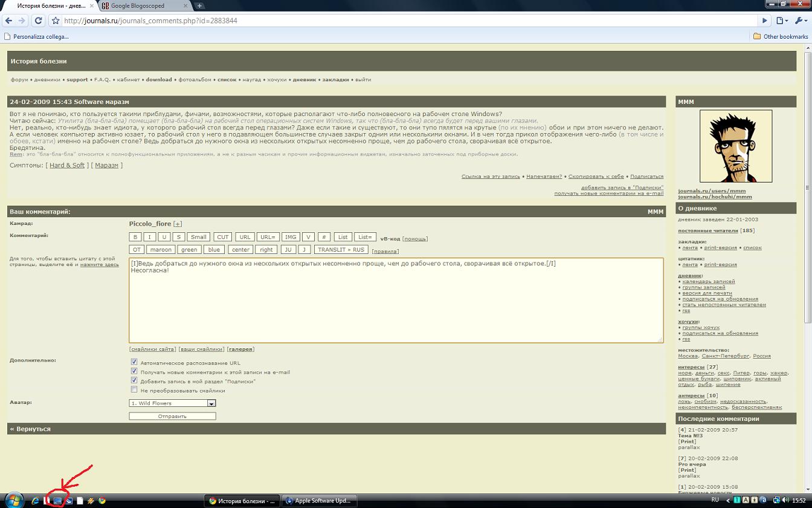The height and width of the screenshot is (508, 812).
Task: Click the List= tag button
Action: pyautogui.click(x=365, y=237)
